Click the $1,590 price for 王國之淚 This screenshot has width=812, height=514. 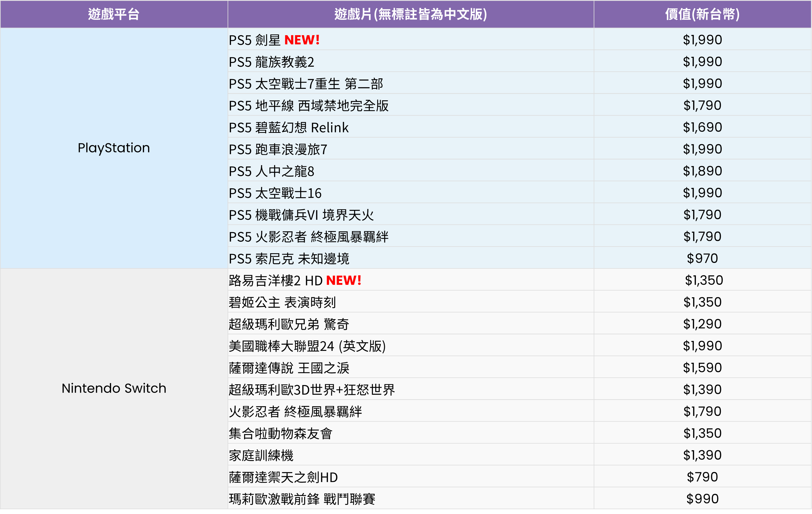click(702, 368)
